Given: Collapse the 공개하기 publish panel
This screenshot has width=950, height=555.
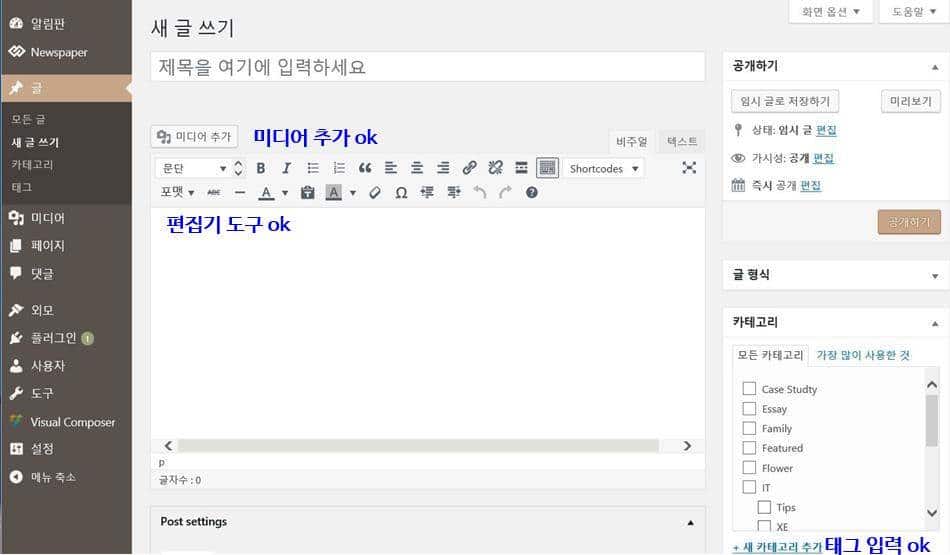Looking at the screenshot, I should pyautogui.click(x=935, y=67).
